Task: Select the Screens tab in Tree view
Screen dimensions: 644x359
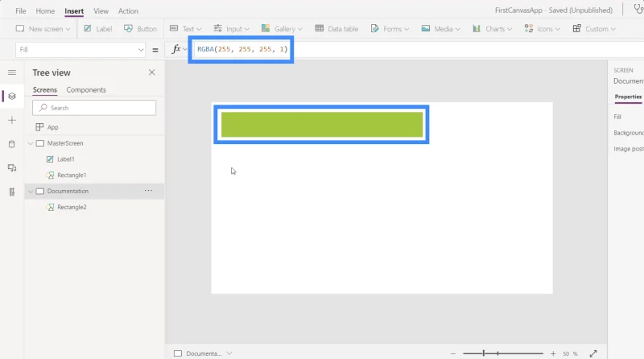Action: 45,89
